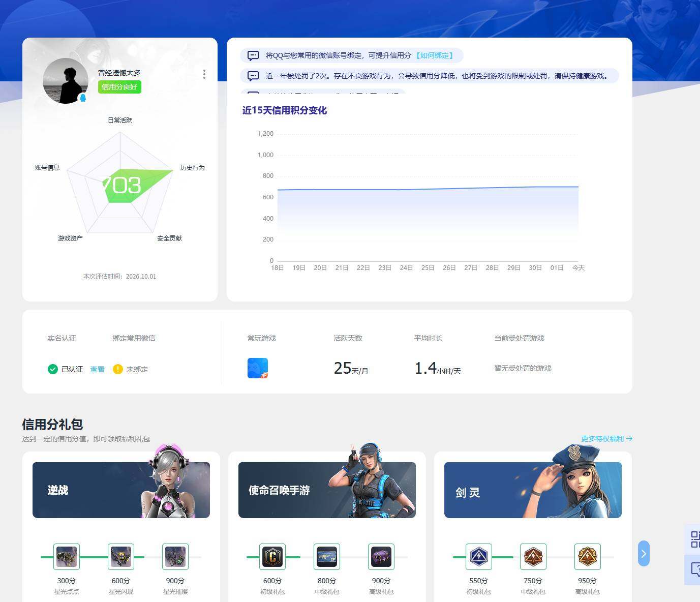Click the 18日 label on chart axis
The height and width of the screenshot is (602, 700).
278,267
